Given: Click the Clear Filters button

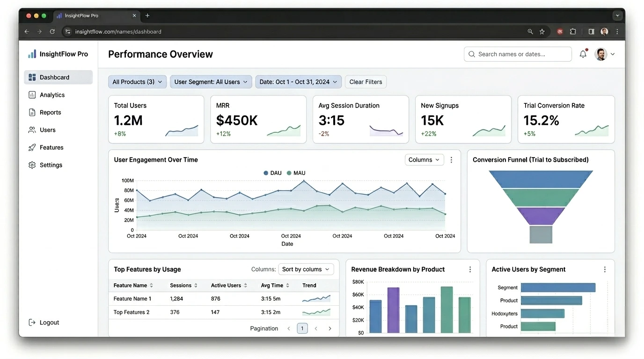Looking at the screenshot, I should click(366, 82).
